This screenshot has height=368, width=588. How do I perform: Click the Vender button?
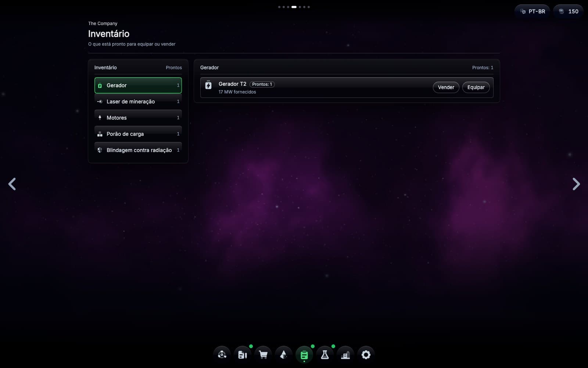pos(446,87)
